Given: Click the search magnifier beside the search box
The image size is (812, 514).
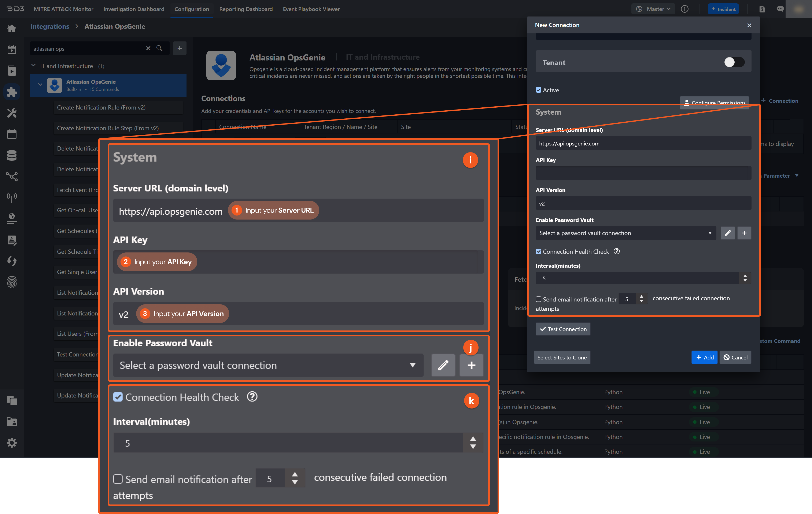Looking at the screenshot, I should pyautogui.click(x=159, y=48).
